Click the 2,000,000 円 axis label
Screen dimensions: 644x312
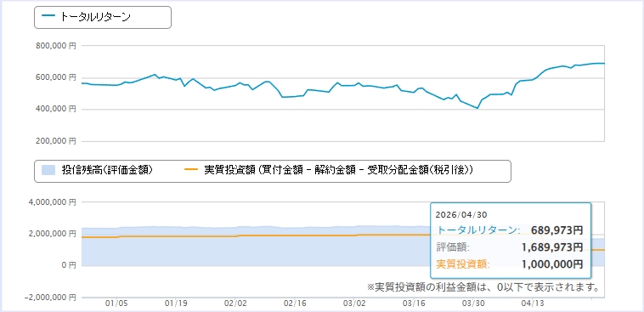tap(52, 234)
